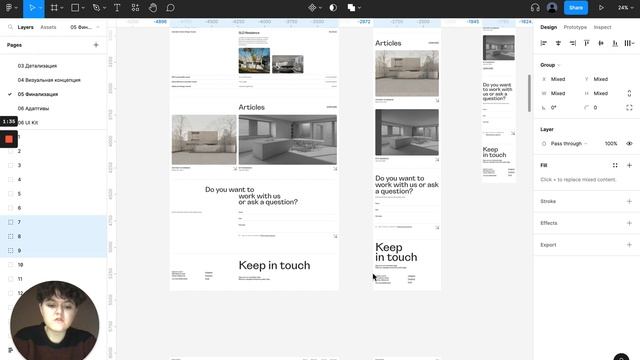This screenshot has height=360, width=640.
Task: Open the Figma main menu
Action: (x=9, y=8)
